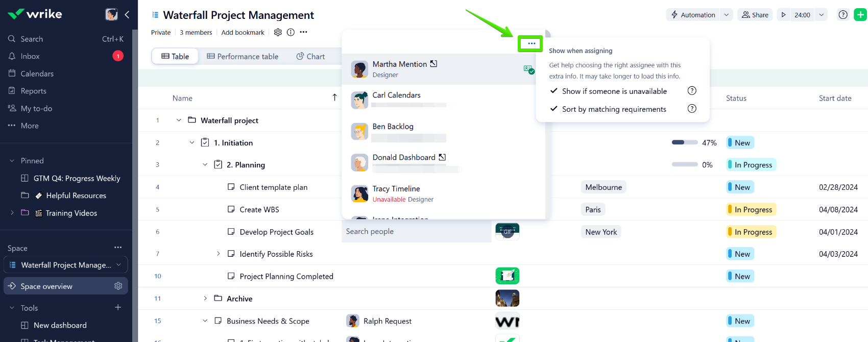Collapse the Business Needs & Scope row

click(205, 321)
